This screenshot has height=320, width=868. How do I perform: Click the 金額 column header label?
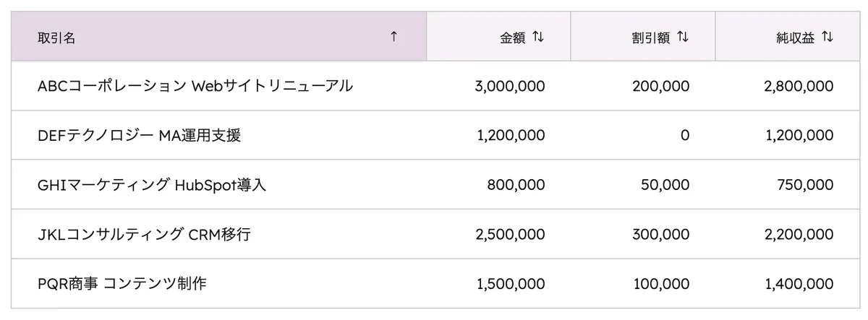pyautogui.click(x=512, y=38)
